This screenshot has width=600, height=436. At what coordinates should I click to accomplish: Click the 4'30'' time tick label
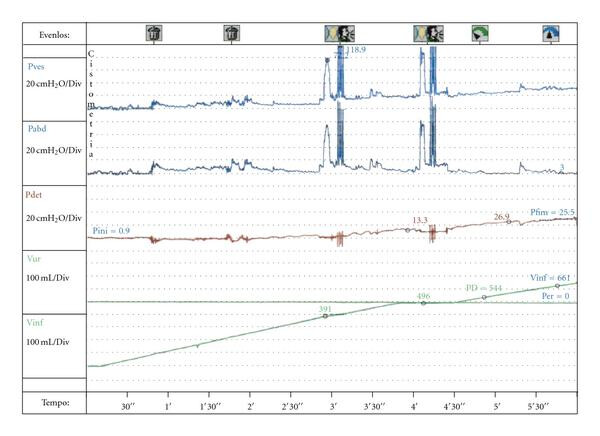click(454, 407)
